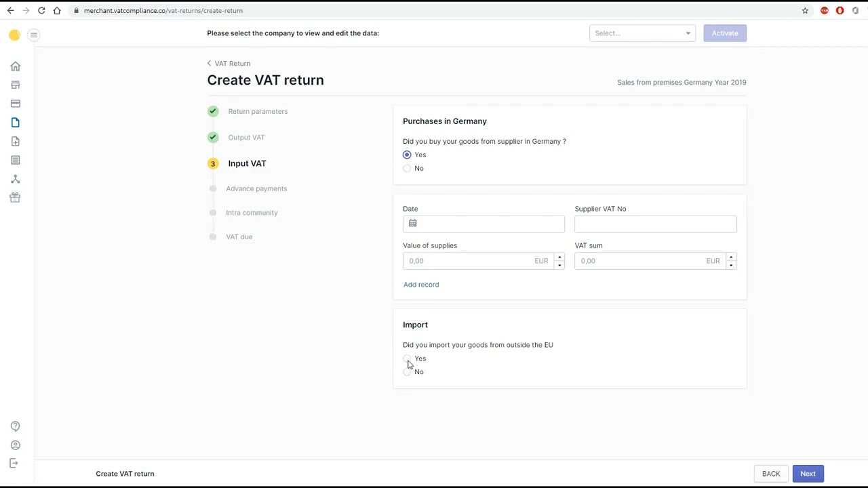Click the Date input field
Screen dimensions: 868x488
click(484, 224)
